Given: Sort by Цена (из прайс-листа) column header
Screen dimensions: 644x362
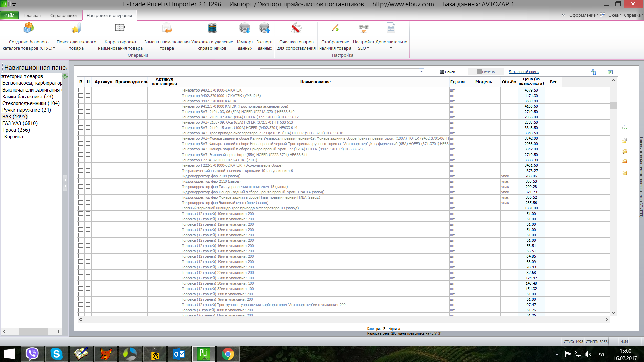Looking at the screenshot, I should coord(531,82).
